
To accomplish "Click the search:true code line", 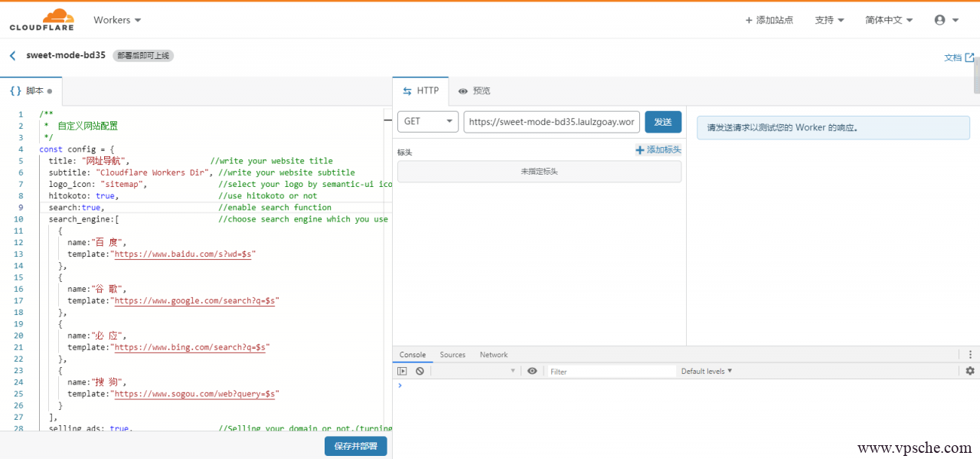I will click(76, 207).
